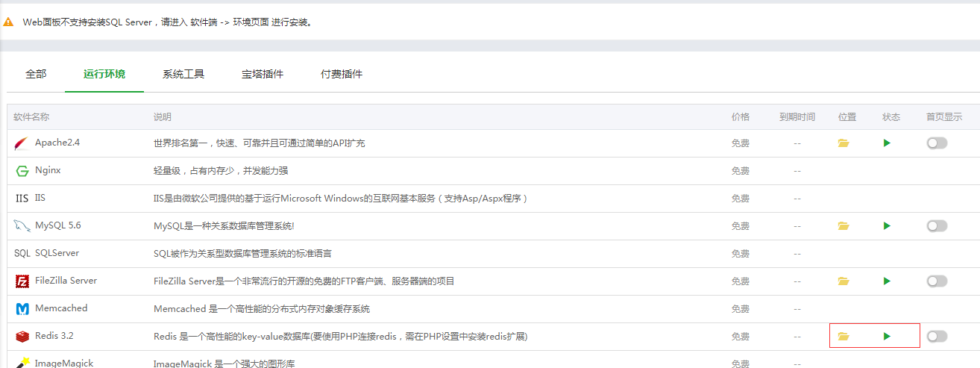This screenshot has width=980, height=368.
Task: Click the IIS logo icon
Action: point(22,199)
